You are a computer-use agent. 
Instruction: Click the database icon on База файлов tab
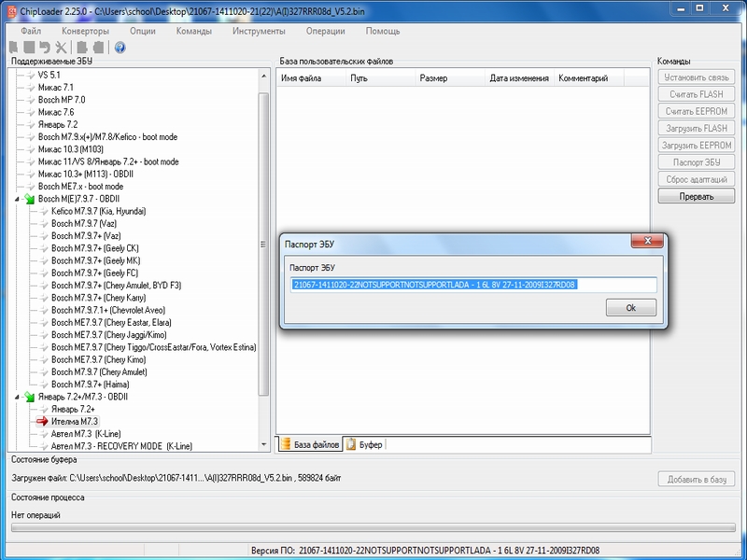288,444
